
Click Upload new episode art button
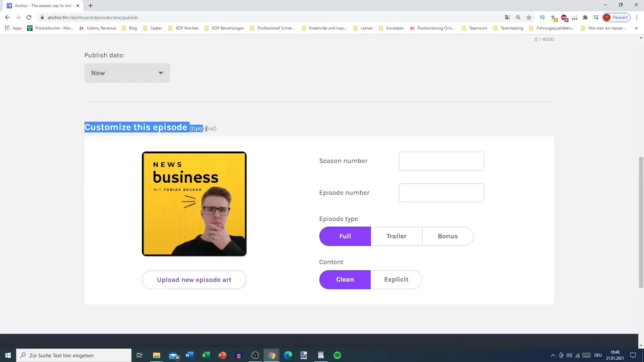pos(194,279)
